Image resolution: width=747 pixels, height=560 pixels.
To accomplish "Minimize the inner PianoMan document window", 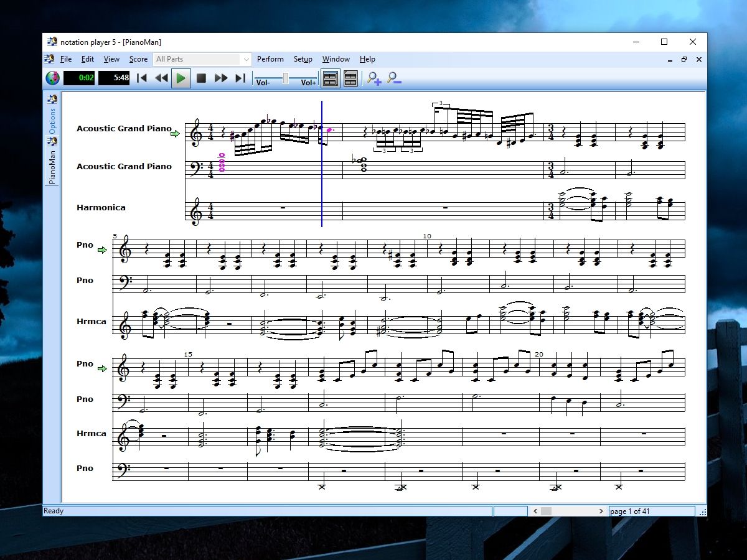I will (x=669, y=59).
